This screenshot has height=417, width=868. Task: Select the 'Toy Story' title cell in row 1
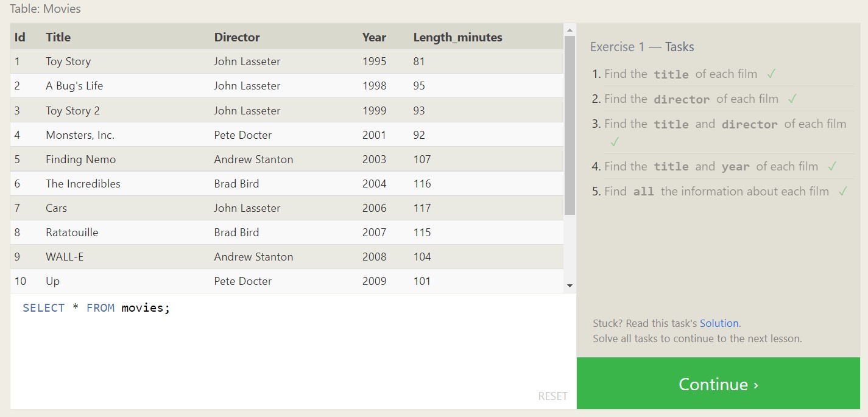pos(68,61)
